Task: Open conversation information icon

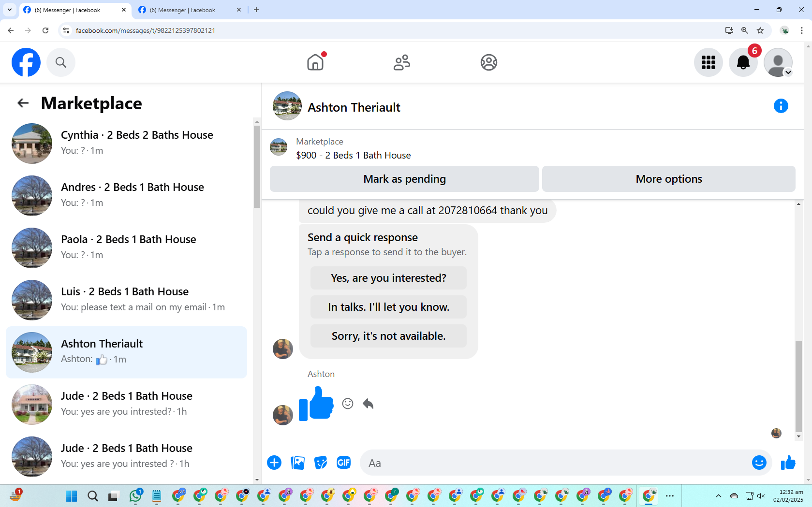Action: coord(781,106)
